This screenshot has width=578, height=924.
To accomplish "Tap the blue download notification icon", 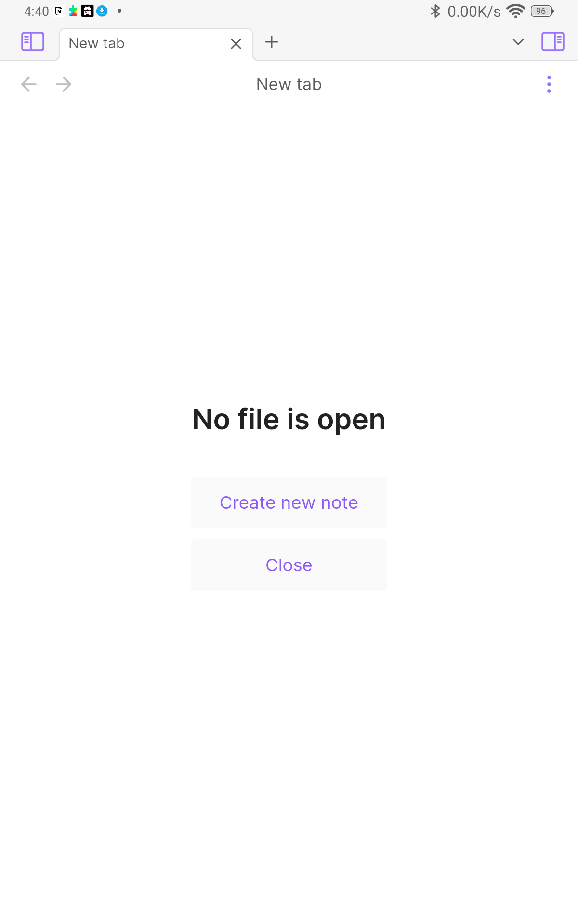I will 102,11.
